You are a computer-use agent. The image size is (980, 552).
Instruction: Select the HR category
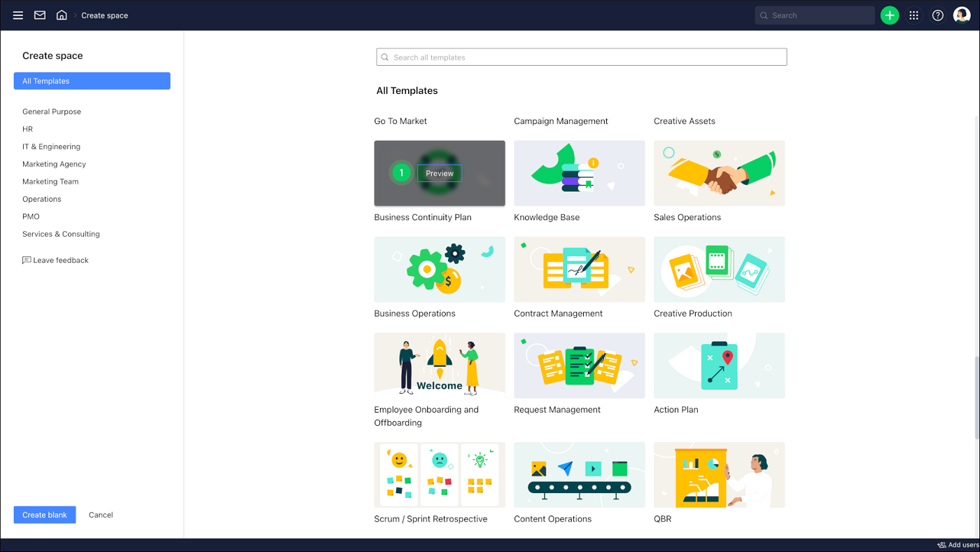click(x=27, y=129)
